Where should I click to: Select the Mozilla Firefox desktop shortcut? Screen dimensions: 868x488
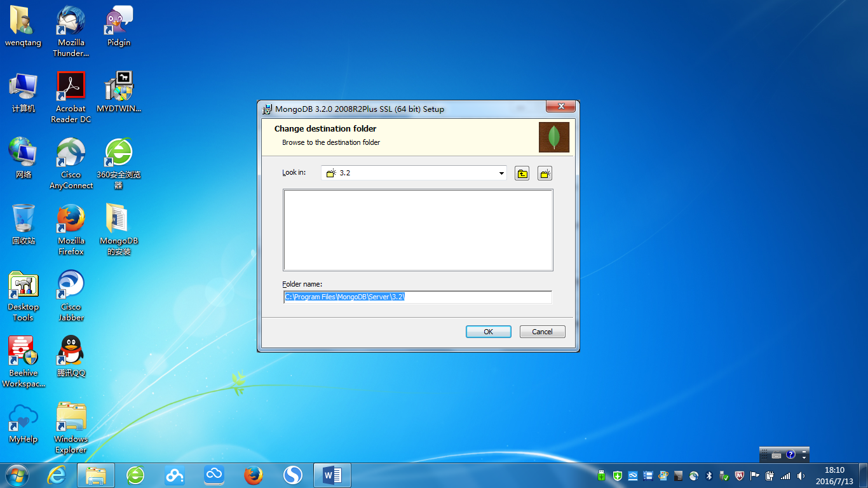click(71, 230)
